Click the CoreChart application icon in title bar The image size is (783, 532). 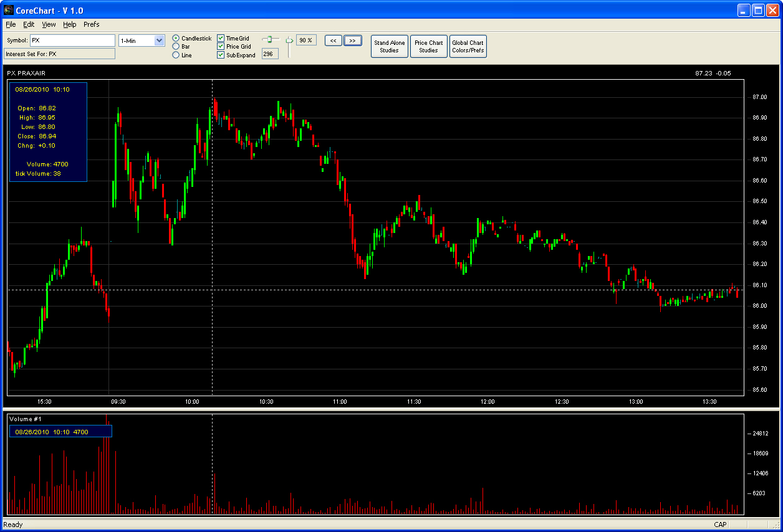(x=8, y=10)
